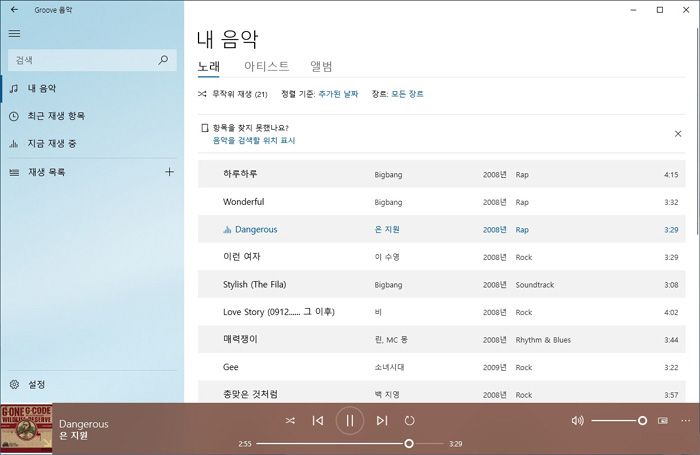Click the Soundtrack genre of Stylish row
Viewport: 700px width, 455px height.
click(x=534, y=285)
